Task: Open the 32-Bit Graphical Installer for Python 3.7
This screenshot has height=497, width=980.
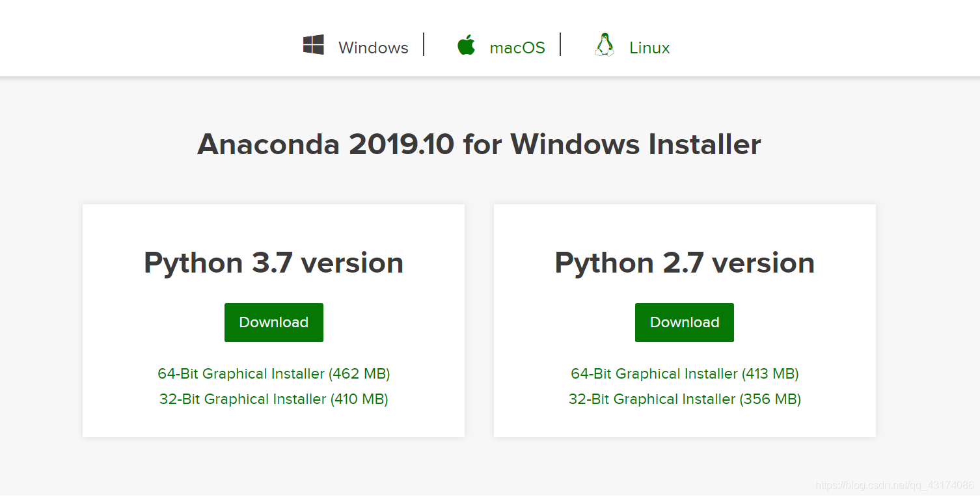Action: tap(273, 399)
